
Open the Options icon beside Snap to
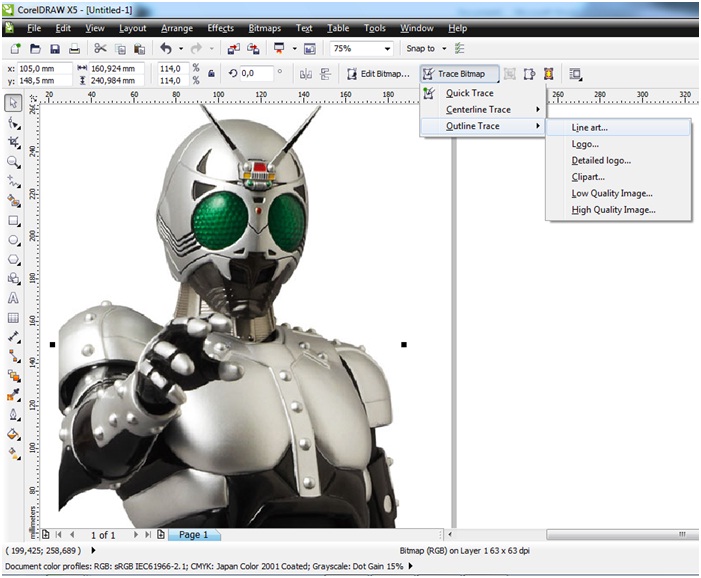pyautogui.click(x=459, y=48)
